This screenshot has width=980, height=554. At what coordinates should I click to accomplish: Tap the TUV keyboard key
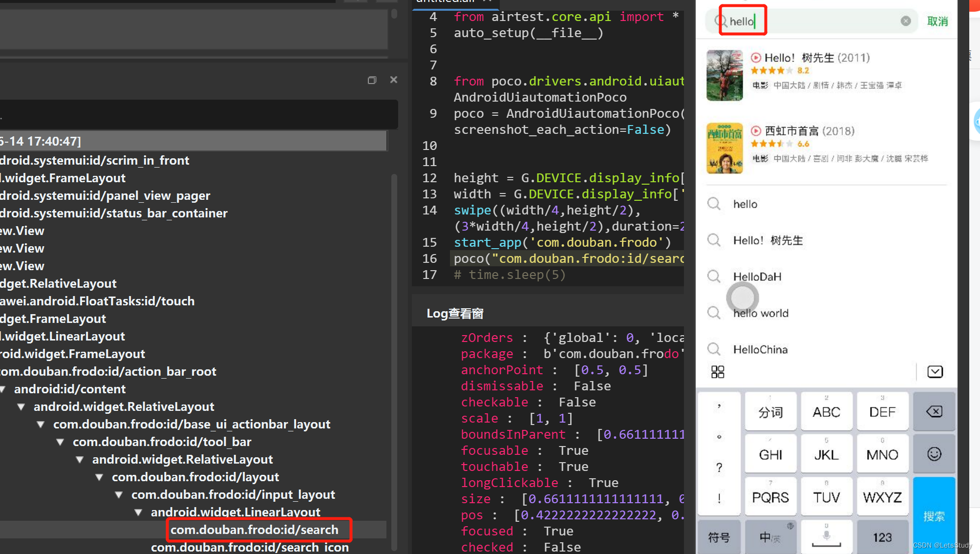click(x=826, y=497)
